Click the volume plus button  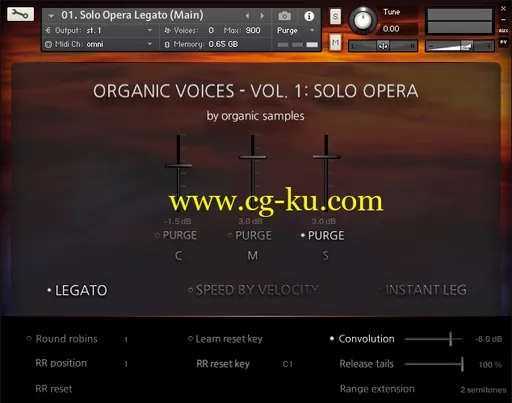489,46
